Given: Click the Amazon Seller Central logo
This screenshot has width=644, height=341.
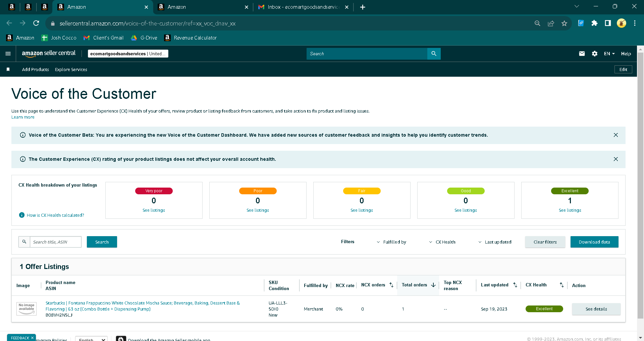Looking at the screenshot, I should (49, 54).
